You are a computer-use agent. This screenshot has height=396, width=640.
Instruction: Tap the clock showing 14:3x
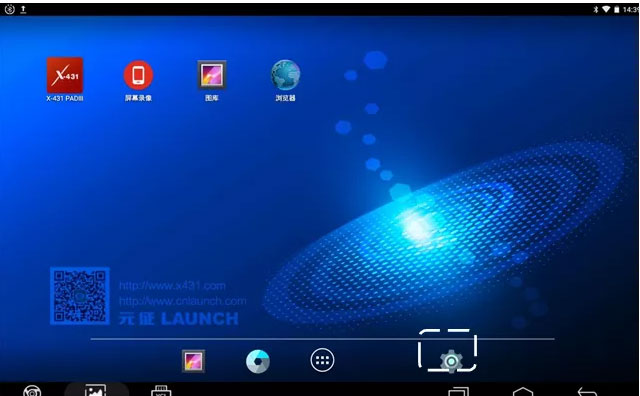click(631, 9)
